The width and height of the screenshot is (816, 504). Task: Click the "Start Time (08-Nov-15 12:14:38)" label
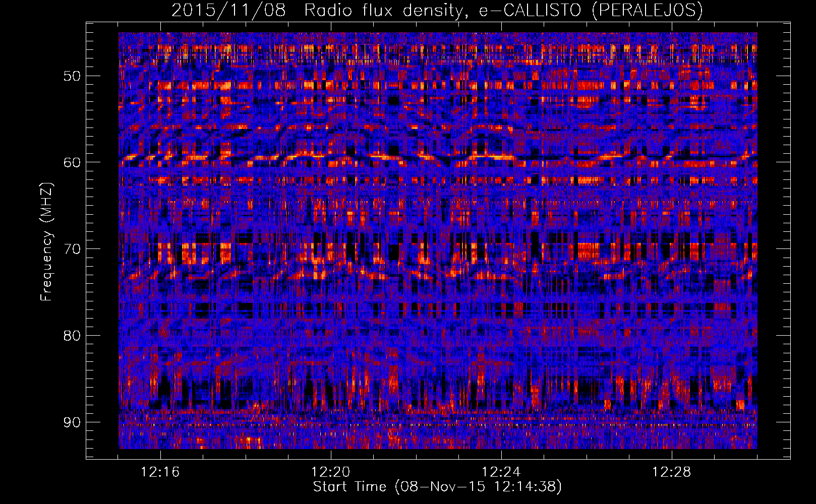tap(437, 487)
